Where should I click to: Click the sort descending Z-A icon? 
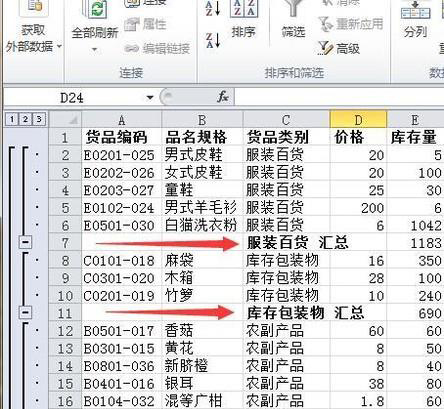click(x=213, y=40)
